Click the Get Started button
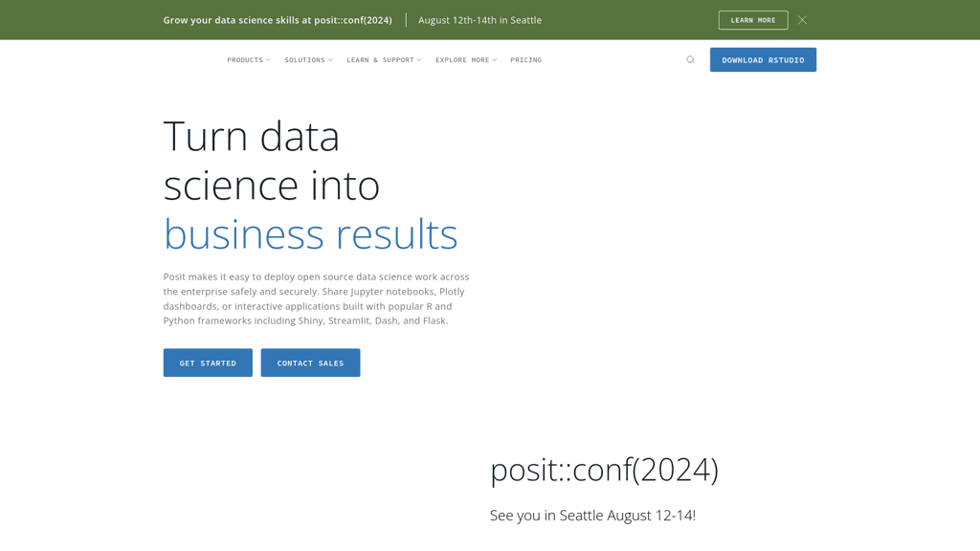Screen dimensions: 980x551 208,363
